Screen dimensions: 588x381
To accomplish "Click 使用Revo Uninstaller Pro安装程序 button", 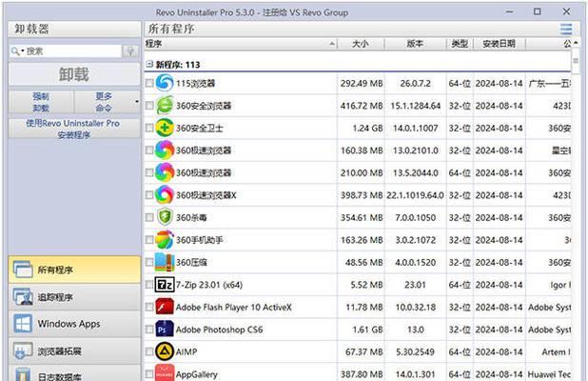I will tap(74, 129).
